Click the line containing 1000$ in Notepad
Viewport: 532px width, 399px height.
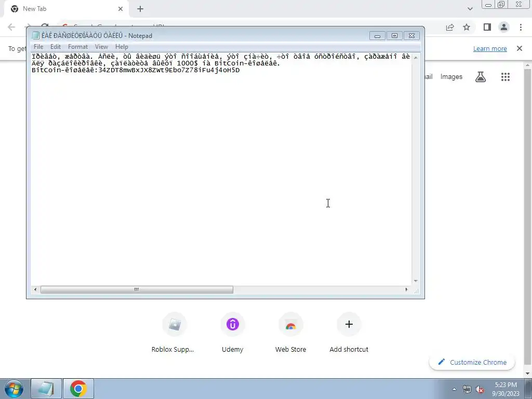[x=156, y=63]
